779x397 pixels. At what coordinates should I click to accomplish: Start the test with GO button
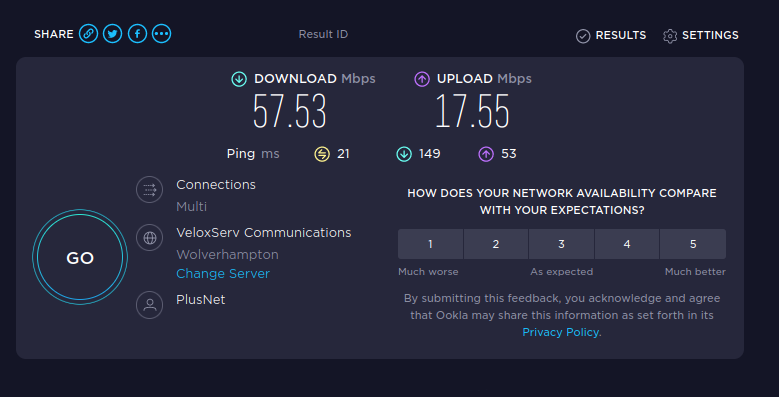pyautogui.click(x=80, y=257)
